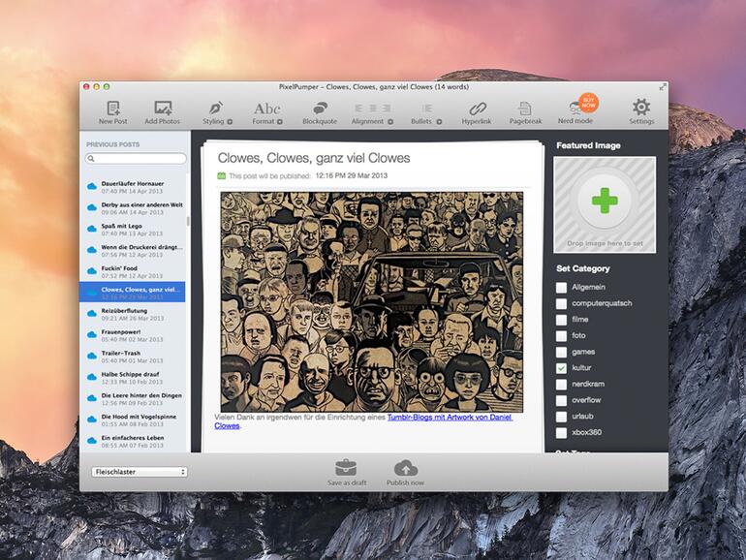Select the highlighted Clowes, Clowes post

click(133, 293)
